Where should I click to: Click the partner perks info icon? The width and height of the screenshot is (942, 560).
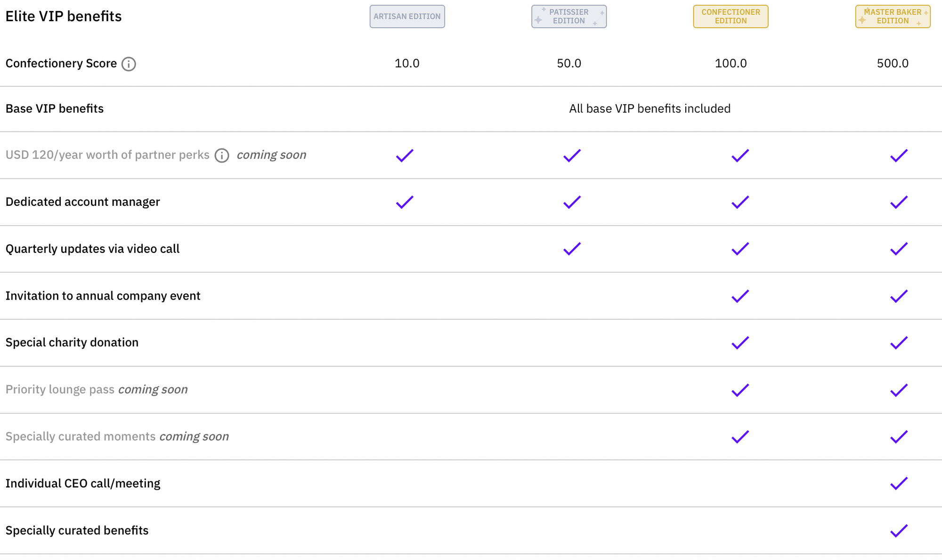tap(222, 155)
